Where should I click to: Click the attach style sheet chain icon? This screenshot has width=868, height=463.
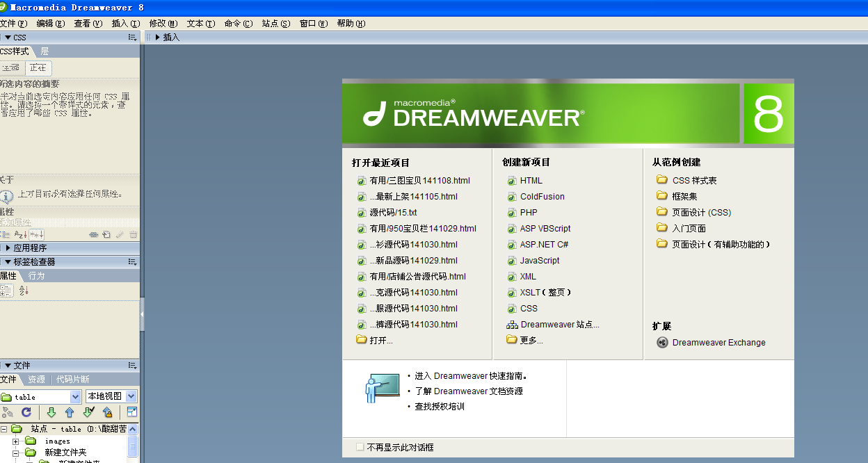[93, 235]
